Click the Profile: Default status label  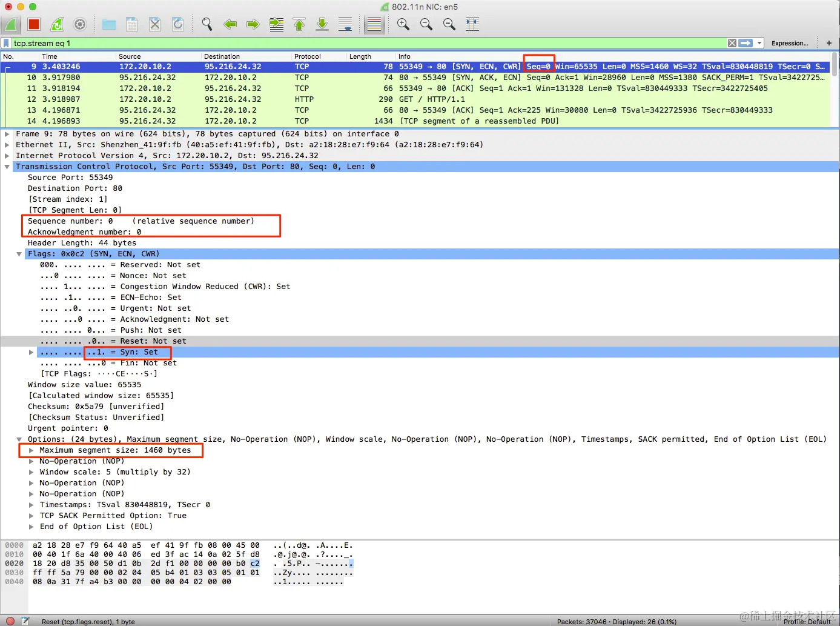tap(807, 622)
